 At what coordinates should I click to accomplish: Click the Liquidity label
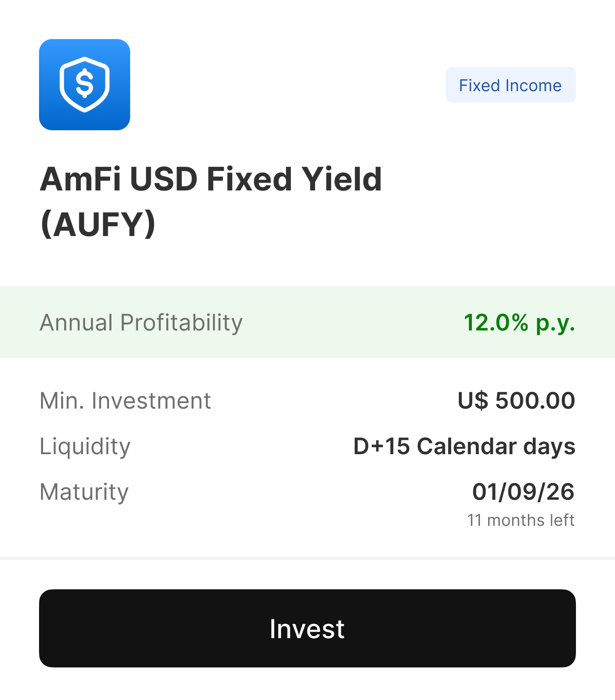point(85,446)
